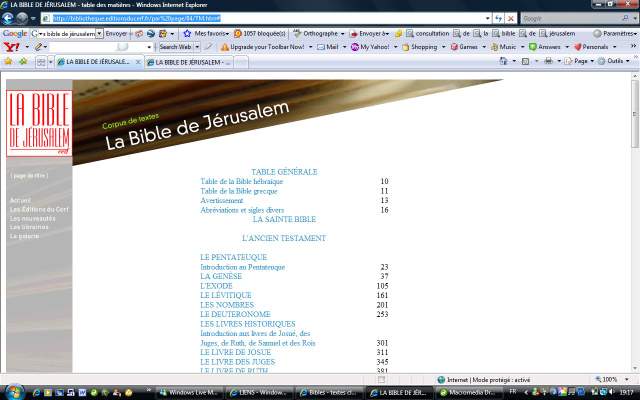Click the Search Web button
The width and height of the screenshot is (640, 400).
click(175, 47)
